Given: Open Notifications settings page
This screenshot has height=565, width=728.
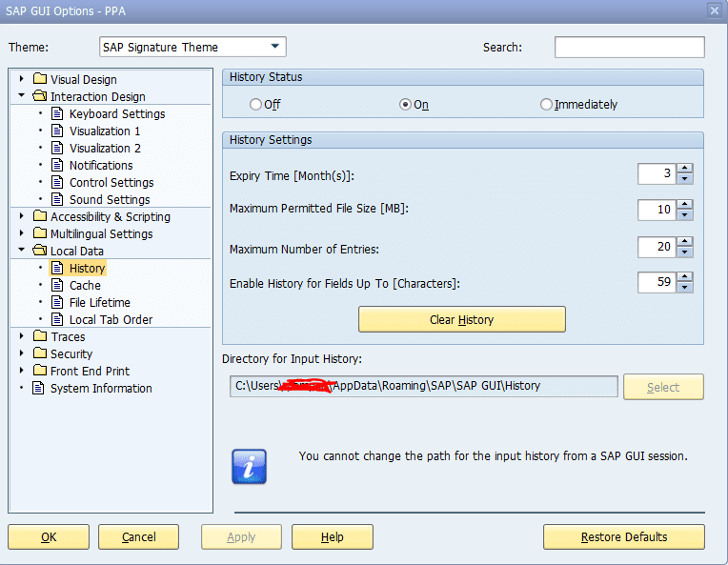Looking at the screenshot, I should click(x=101, y=165).
